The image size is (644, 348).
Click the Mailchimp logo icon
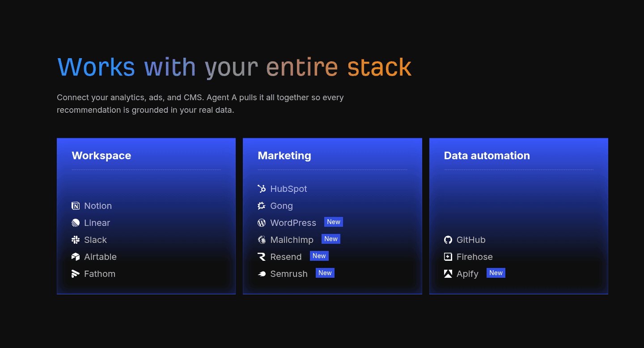(x=262, y=240)
